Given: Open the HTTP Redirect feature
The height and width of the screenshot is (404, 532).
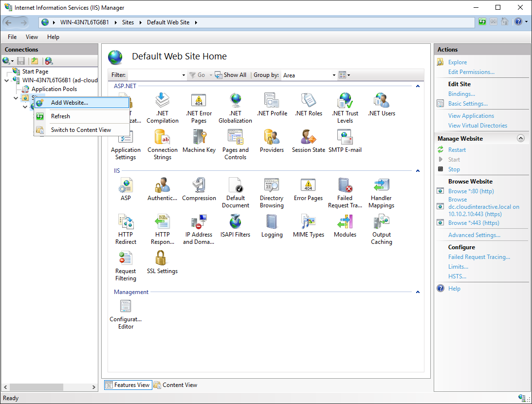Looking at the screenshot, I should (x=126, y=229).
